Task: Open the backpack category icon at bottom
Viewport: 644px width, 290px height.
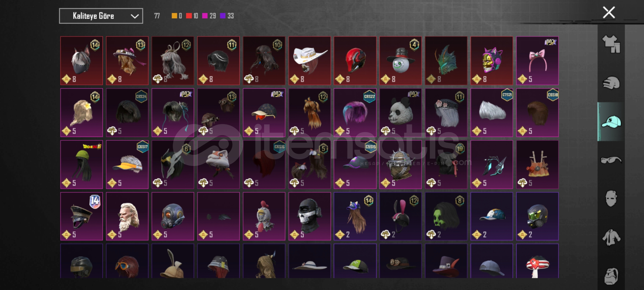Action: click(611, 276)
